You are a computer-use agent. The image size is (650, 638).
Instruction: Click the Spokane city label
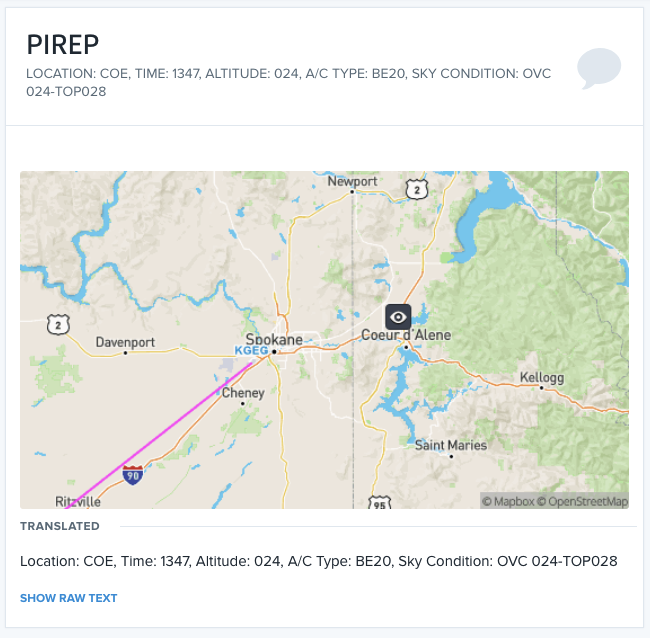pyautogui.click(x=274, y=339)
